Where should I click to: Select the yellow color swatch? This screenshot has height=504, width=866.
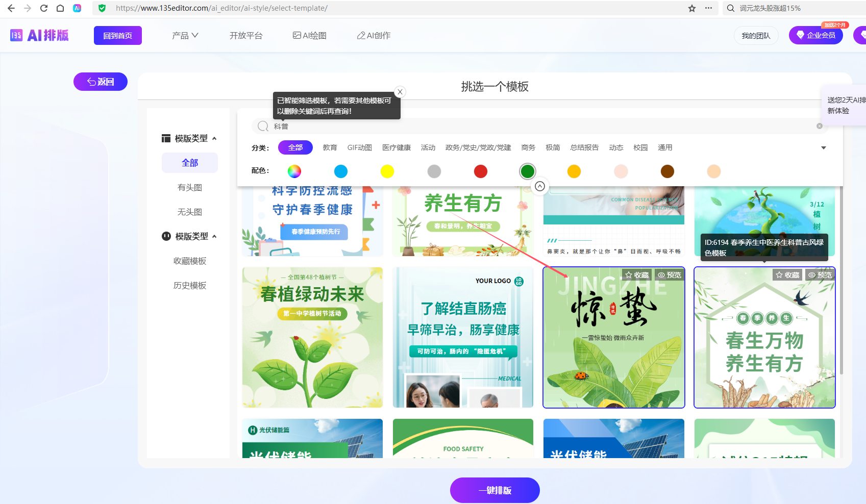[x=387, y=171]
